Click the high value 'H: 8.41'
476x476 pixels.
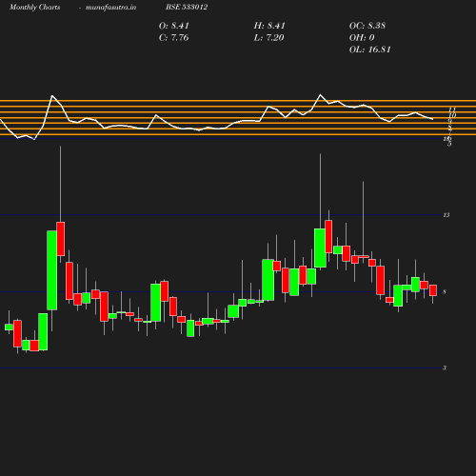point(269,26)
